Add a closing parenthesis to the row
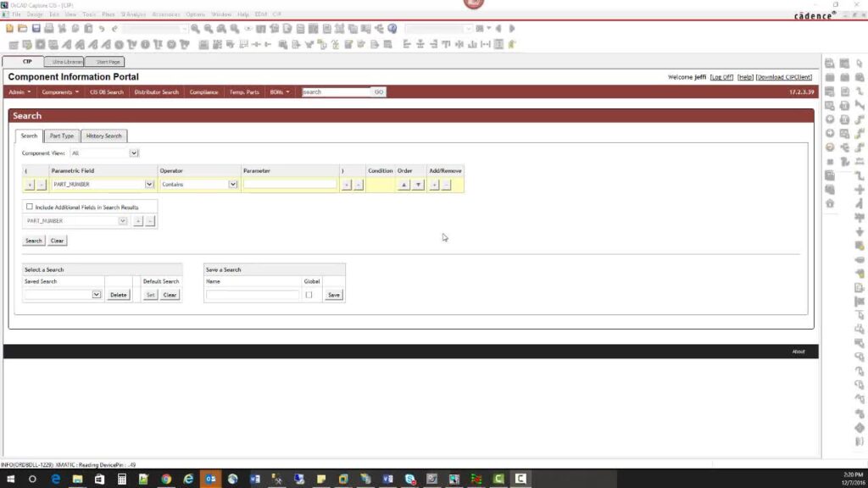The height and width of the screenshot is (488, 868). 347,184
